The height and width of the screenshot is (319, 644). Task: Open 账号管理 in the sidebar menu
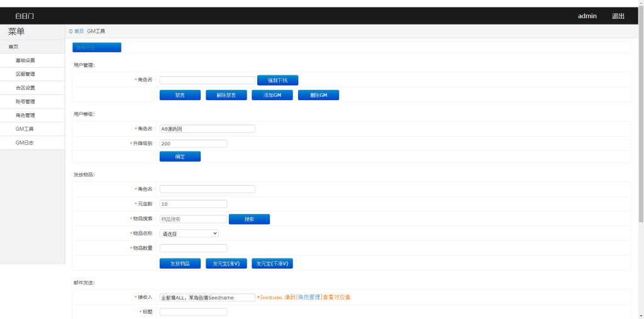click(x=33, y=101)
